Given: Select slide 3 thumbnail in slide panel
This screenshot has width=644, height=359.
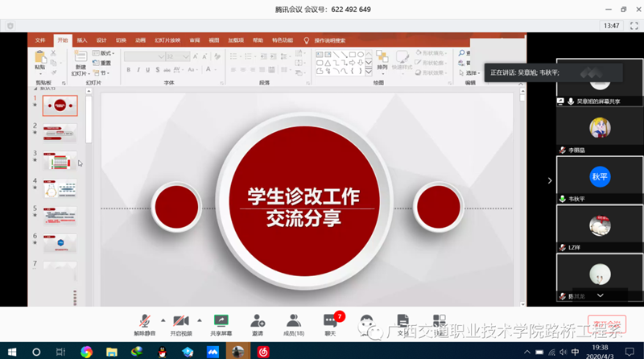Looking at the screenshot, I should (x=60, y=160).
